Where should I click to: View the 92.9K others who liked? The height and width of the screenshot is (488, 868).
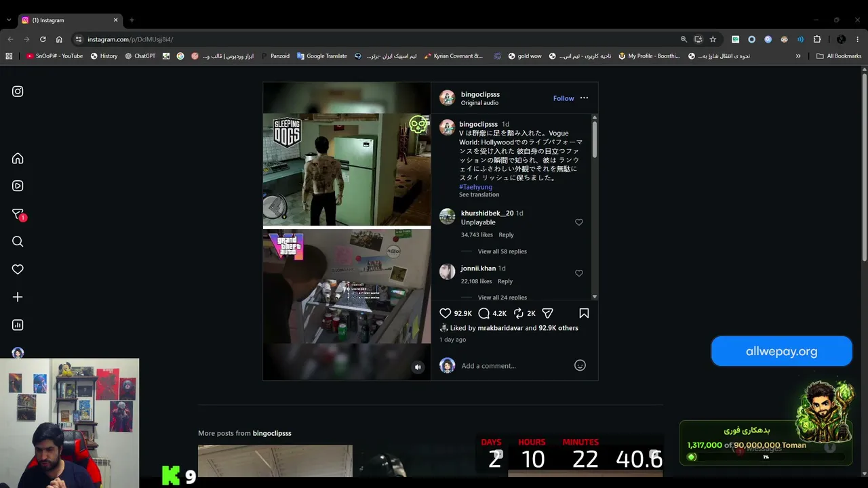pos(558,328)
